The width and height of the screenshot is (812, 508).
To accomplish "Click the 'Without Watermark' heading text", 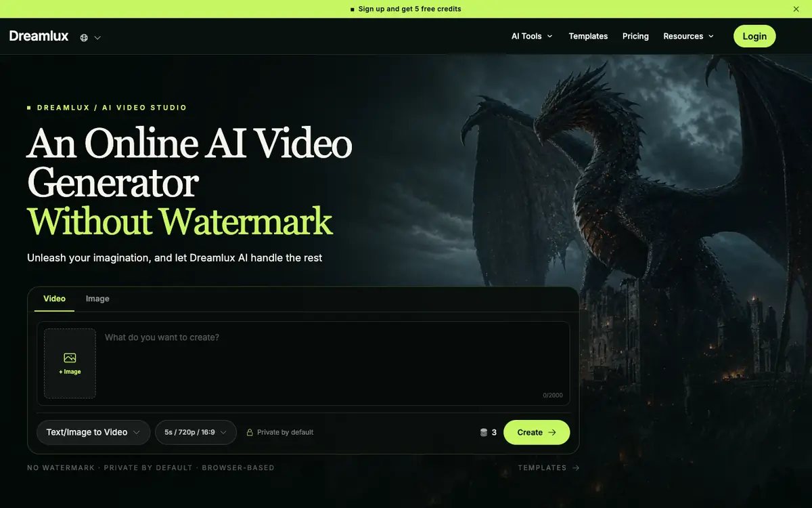I will 180,221.
